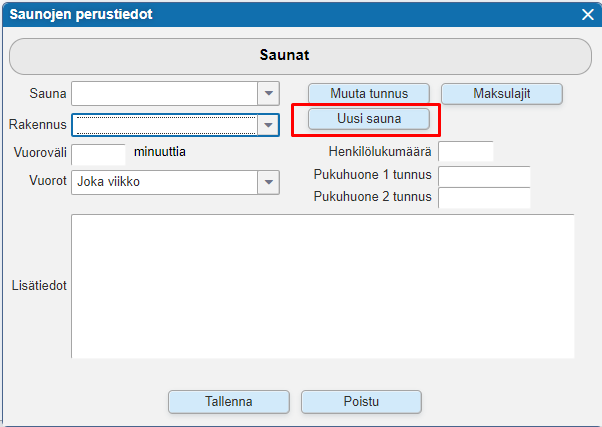This screenshot has height=427, width=602.
Task: Click the Saunat header banner
Action: coord(300,56)
